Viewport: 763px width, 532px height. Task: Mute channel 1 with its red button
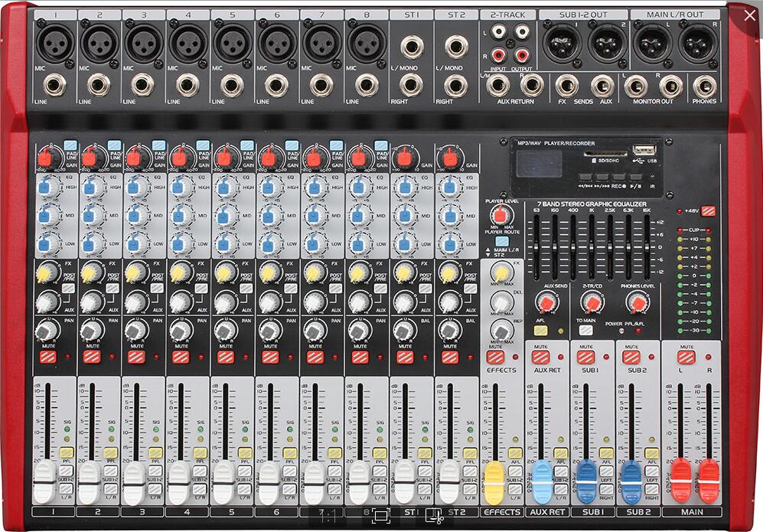[x=47, y=357]
